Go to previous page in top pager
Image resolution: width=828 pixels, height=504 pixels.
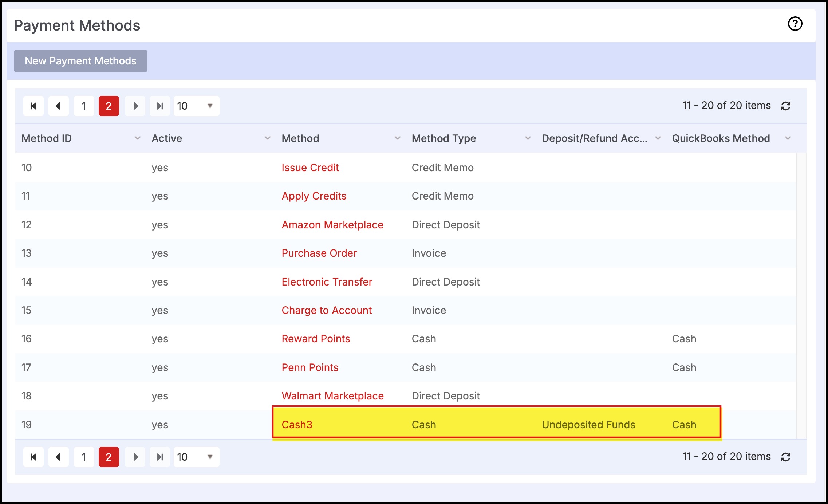click(58, 106)
